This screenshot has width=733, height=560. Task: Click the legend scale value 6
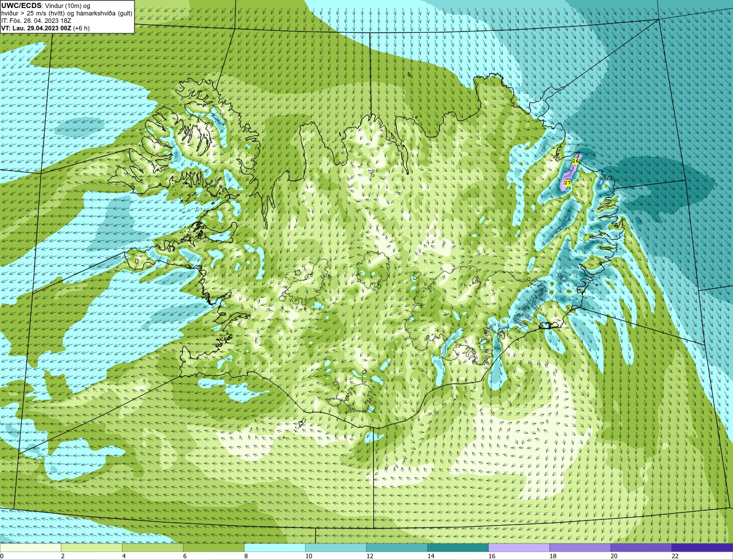tap(184, 556)
